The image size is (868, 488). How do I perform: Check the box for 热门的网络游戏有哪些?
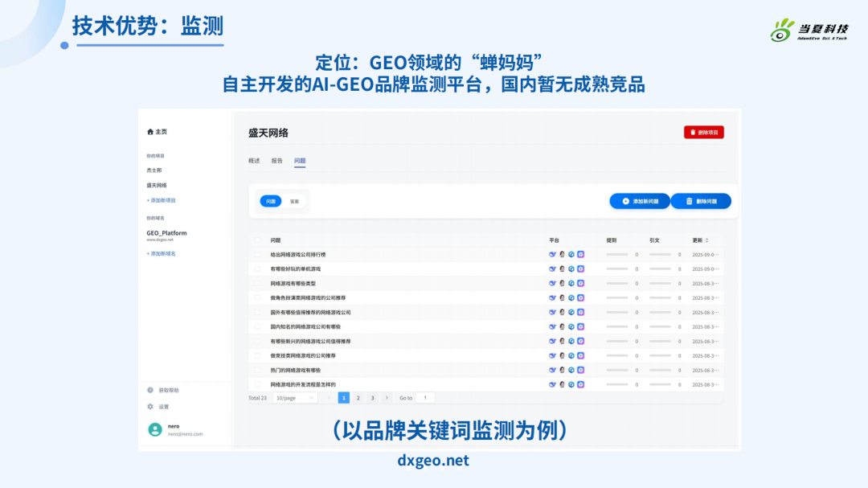pyautogui.click(x=257, y=370)
